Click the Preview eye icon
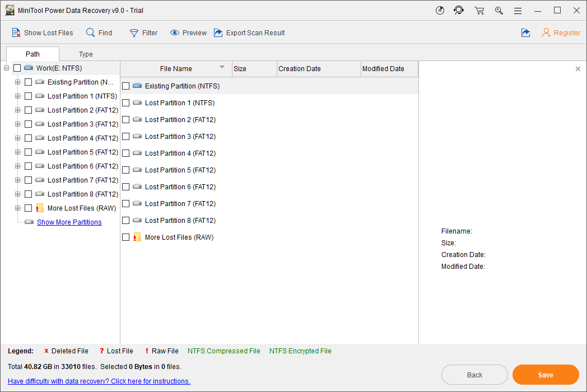 click(175, 33)
